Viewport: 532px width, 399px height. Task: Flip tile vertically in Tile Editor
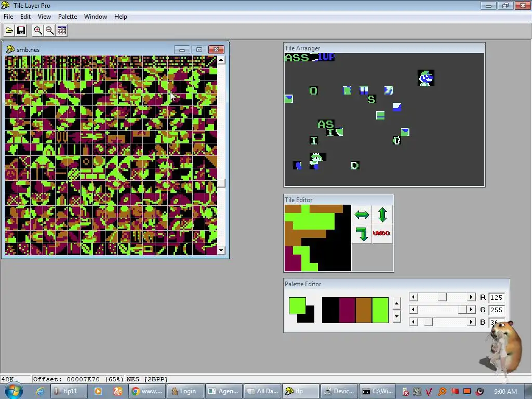pyautogui.click(x=382, y=215)
